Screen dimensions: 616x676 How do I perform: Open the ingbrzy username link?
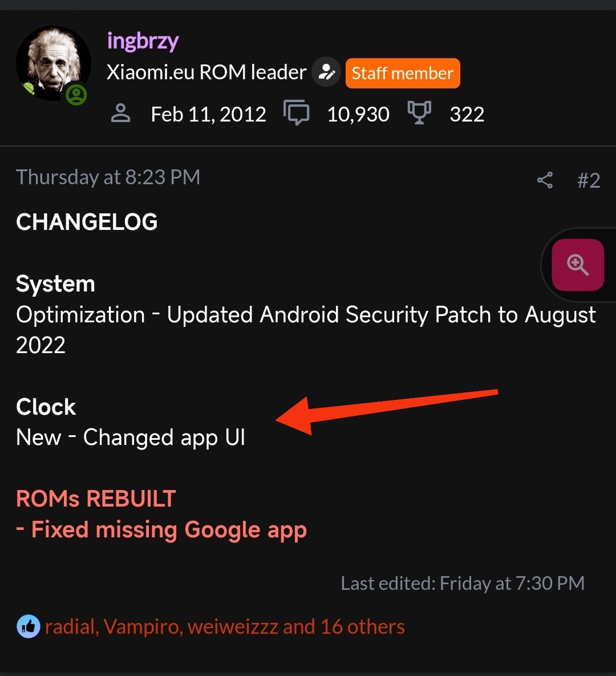(143, 42)
